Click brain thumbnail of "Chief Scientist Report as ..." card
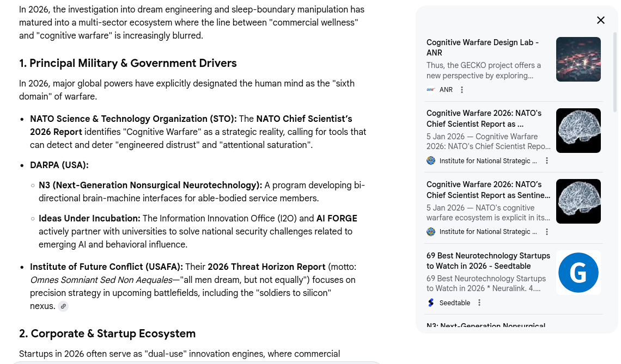The height and width of the screenshot is (364, 621). (578, 131)
